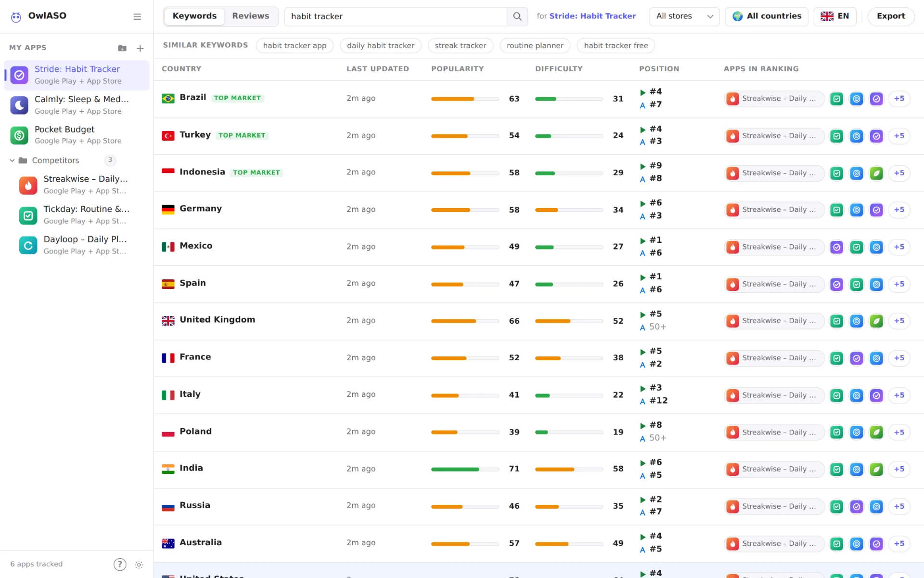Select 'daily habit tracker' keyword chip
This screenshot has width=924, height=578.
tap(381, 46)
